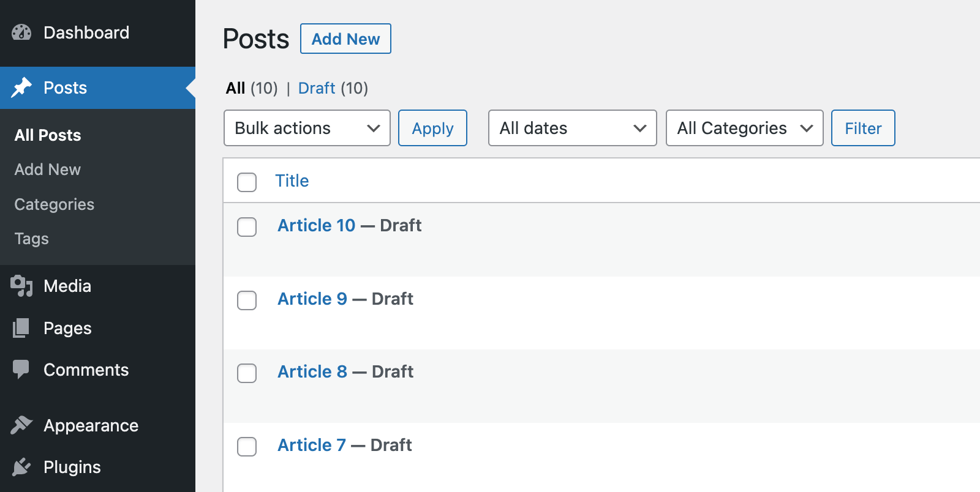
Task: Click the Filter button
Action: 862,128
